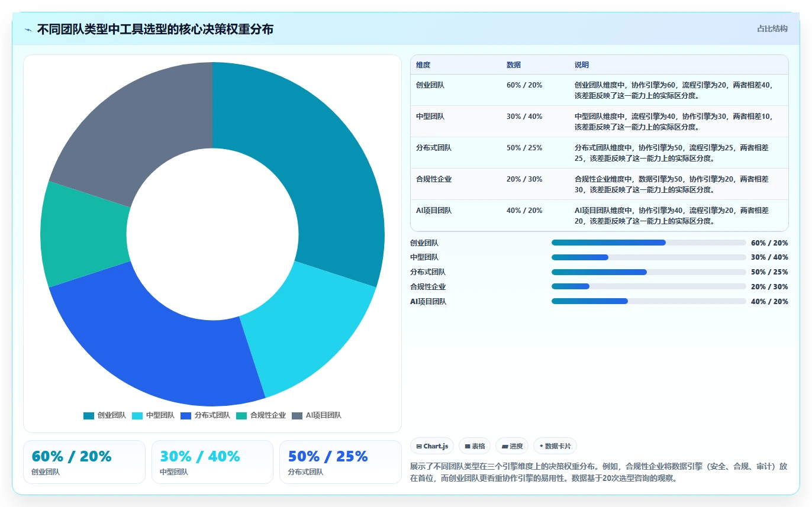Toggle 创业团队 legend color swatch

tap(89, 416)
